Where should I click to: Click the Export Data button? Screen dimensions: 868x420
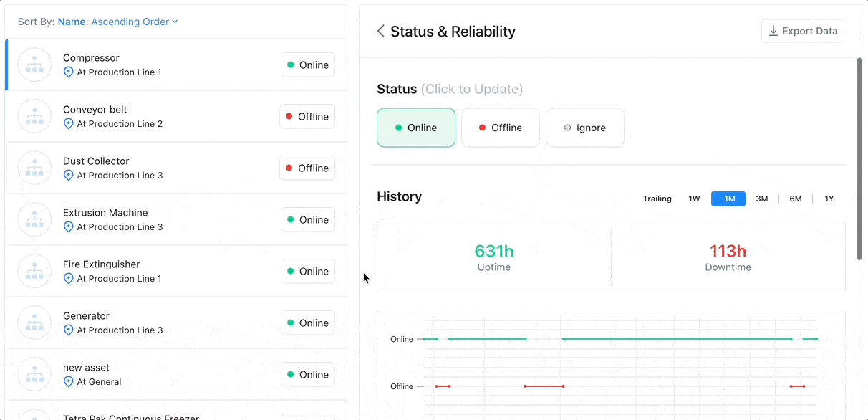tap(802, 31)
